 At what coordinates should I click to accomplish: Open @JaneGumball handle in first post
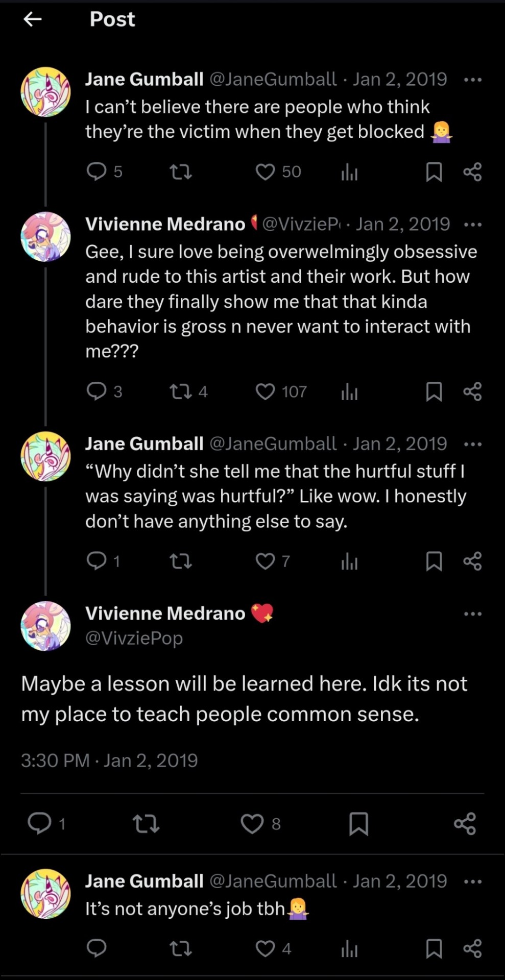[x=273, y=80]
